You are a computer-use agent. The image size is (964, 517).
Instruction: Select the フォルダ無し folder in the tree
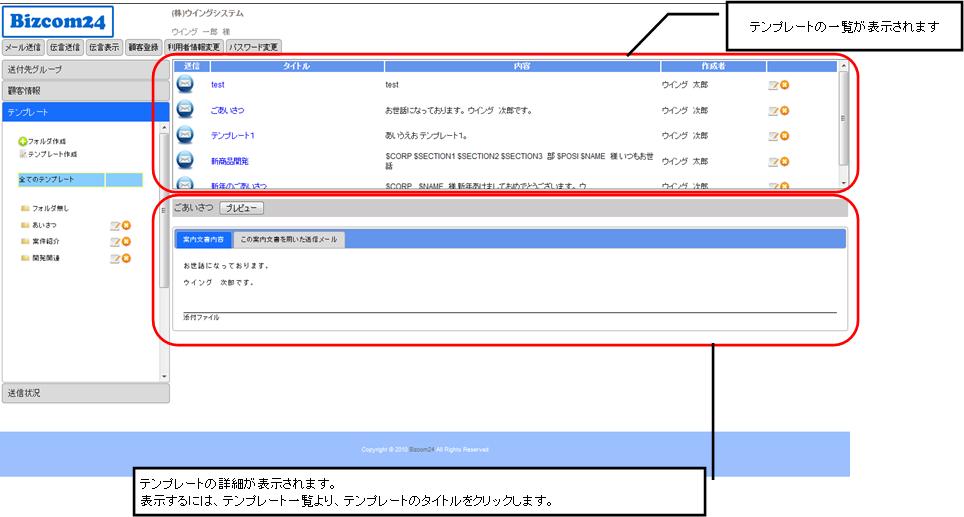pos(50,208)
